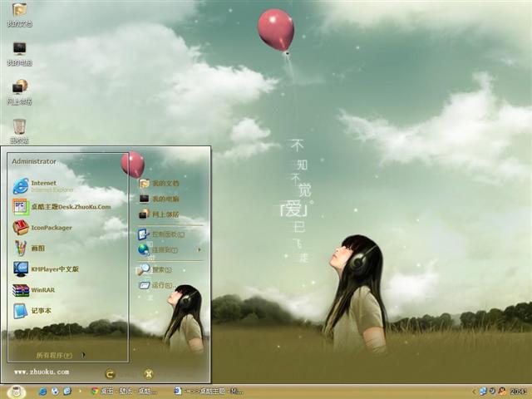Open 我的文档 in Start menu right pane
532x399 pixels.
pos(159,183)
